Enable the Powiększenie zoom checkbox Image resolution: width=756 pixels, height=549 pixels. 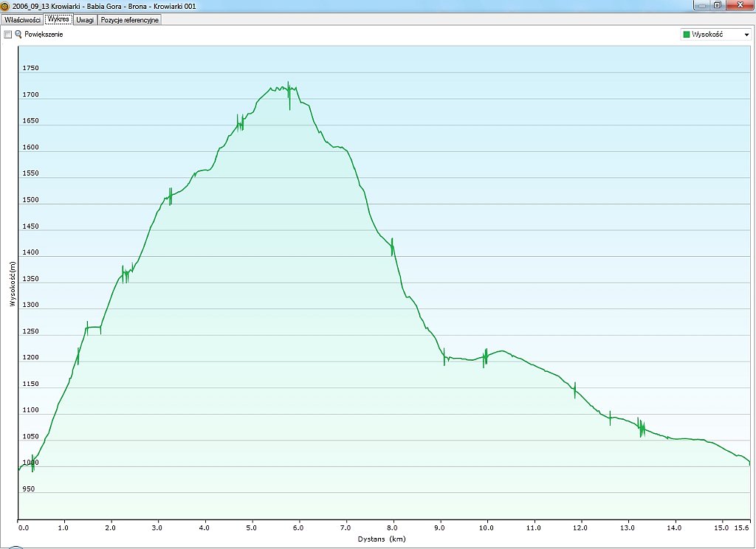(8, 35)
